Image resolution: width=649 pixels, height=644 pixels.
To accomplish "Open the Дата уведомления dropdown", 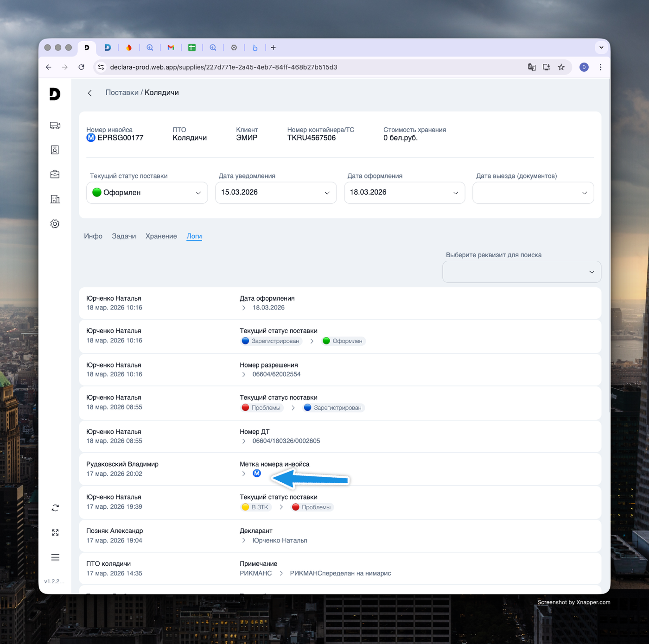I will pos(276,193).
